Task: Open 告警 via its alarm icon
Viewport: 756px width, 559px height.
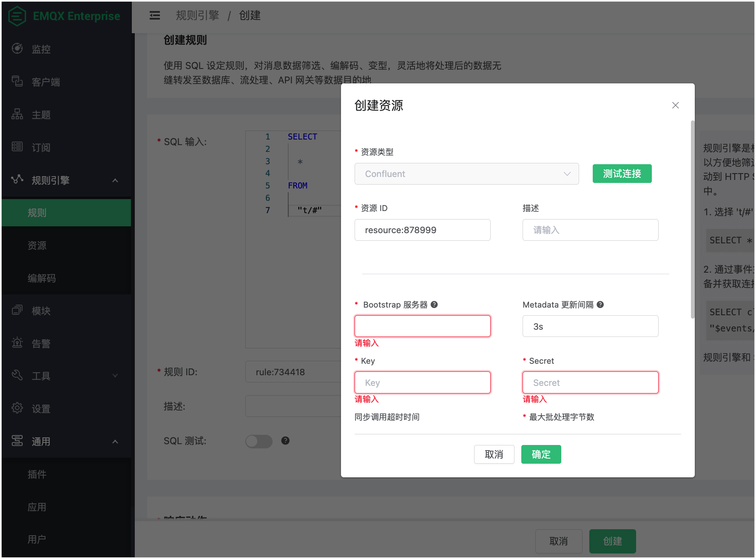Action: tap(17, 343)
